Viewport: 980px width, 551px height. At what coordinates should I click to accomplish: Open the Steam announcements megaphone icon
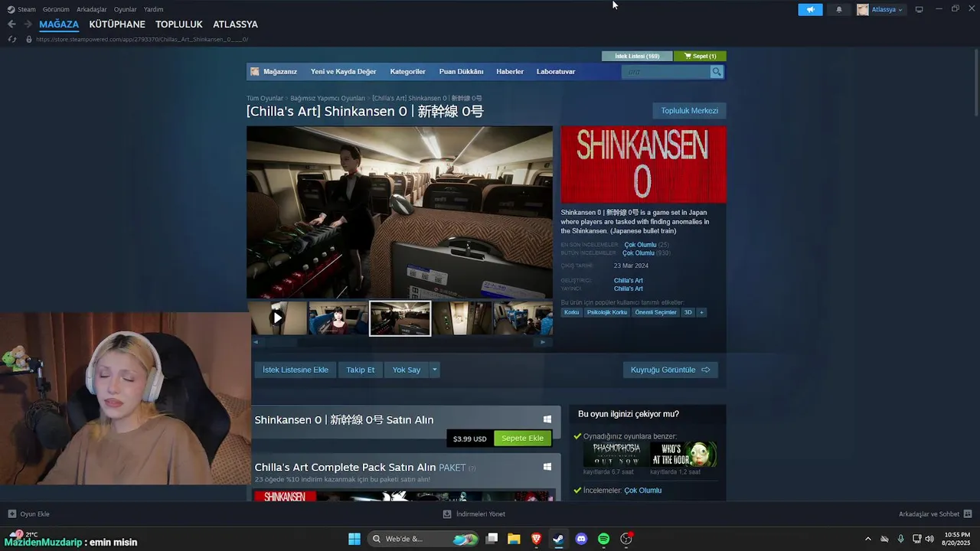point(810,10)
